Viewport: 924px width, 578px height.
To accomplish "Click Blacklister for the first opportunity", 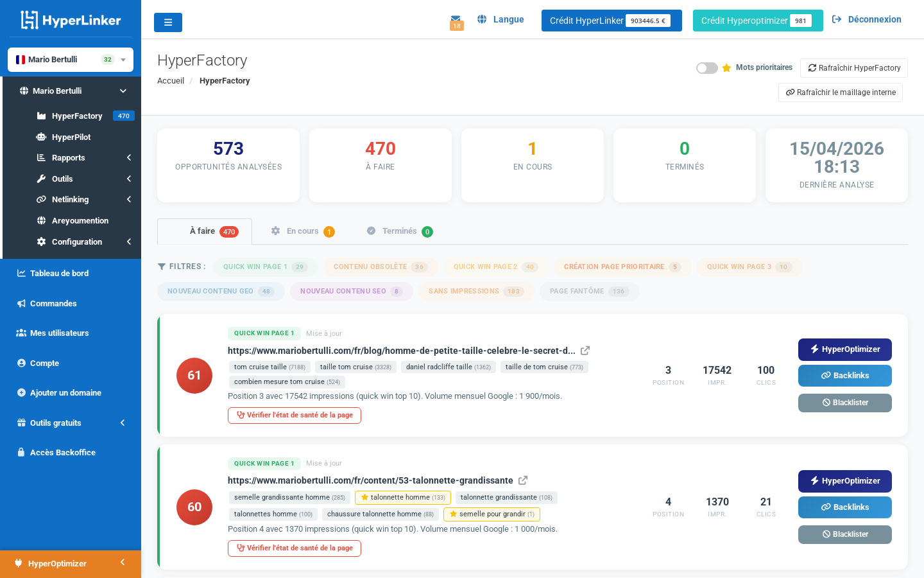I will (x=844, y=403).
